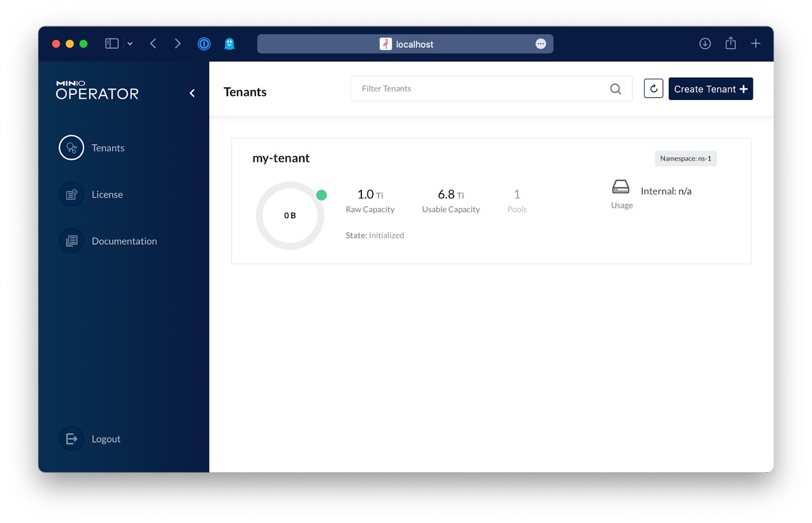Focus the Filter Tenants input field
The image size is (812, 523).
coord(477,89)
